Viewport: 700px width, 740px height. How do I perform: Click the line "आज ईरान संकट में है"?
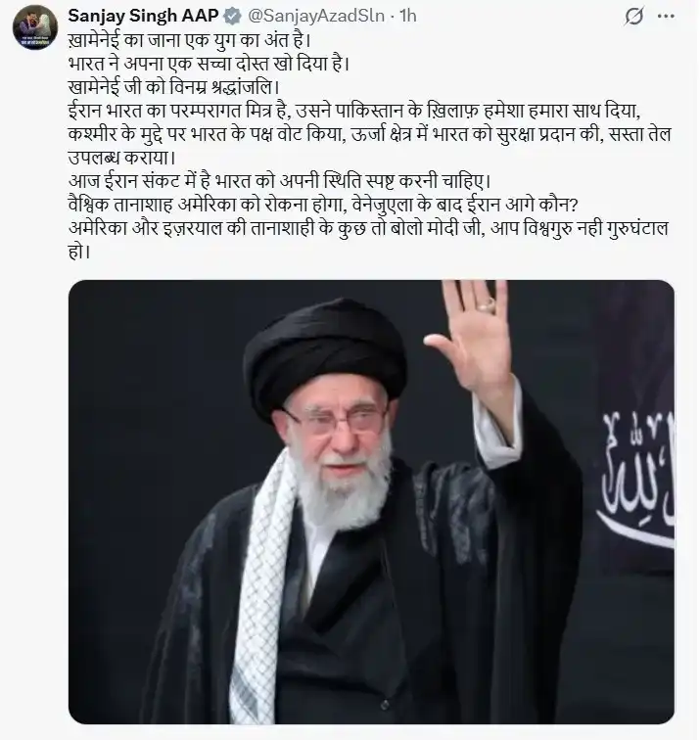[280, 181]
